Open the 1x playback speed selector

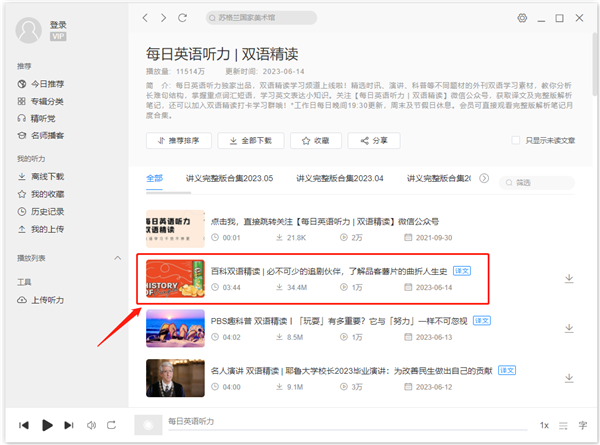pos(544,425)
